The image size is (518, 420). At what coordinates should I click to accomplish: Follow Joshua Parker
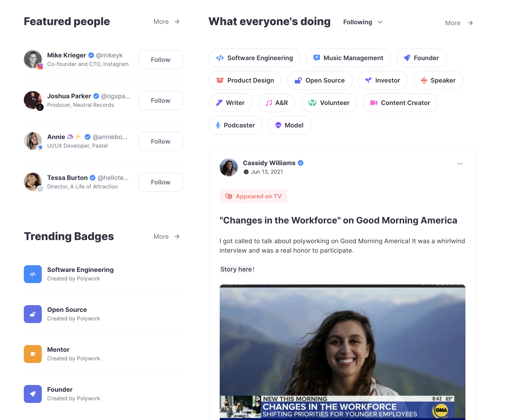coord(161,101)
